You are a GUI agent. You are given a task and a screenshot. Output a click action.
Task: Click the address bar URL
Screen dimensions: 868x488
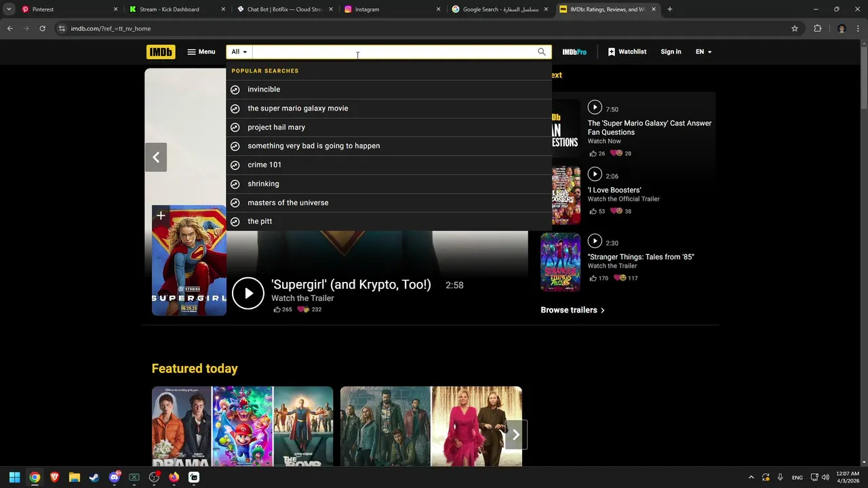[x=111, y=28]
